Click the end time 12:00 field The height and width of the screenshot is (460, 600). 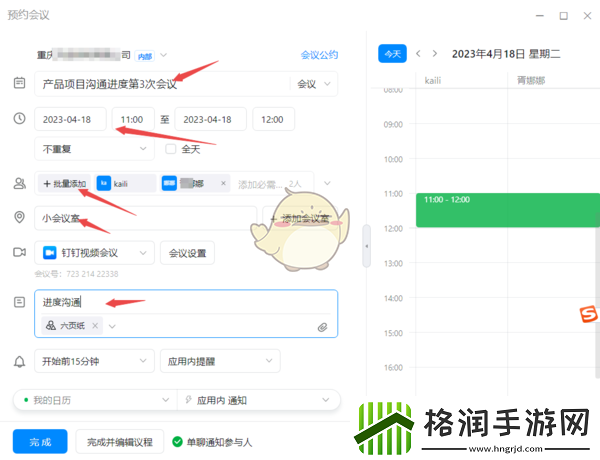273,119
